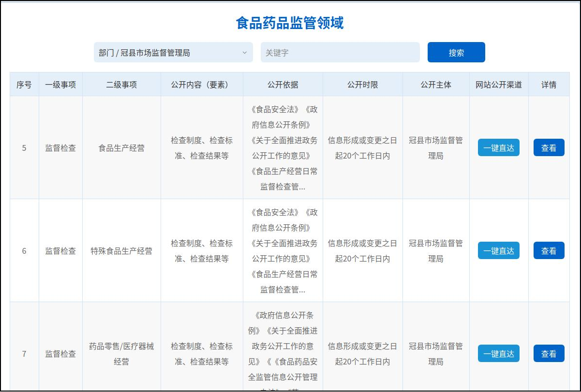Click the 公开依据 text in row 6

[283, 251]
